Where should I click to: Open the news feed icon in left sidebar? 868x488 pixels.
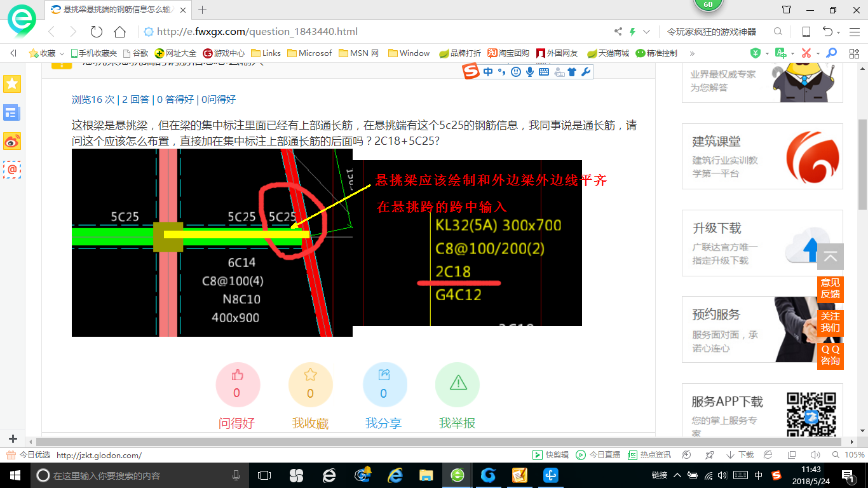point(12,112)
